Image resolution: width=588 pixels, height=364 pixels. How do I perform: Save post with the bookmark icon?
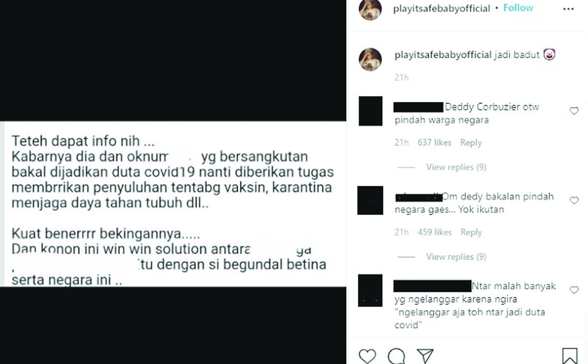[569, 356]
